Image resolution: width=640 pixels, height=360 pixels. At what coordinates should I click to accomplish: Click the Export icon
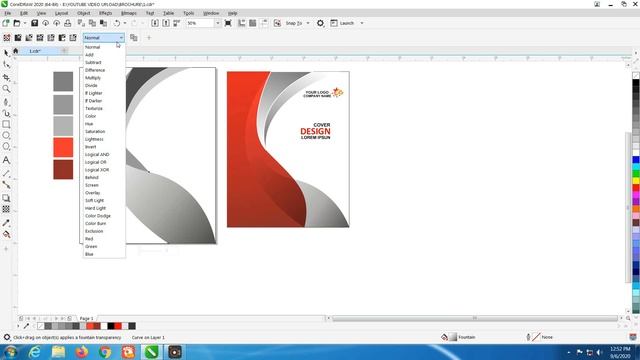(166, 23)
